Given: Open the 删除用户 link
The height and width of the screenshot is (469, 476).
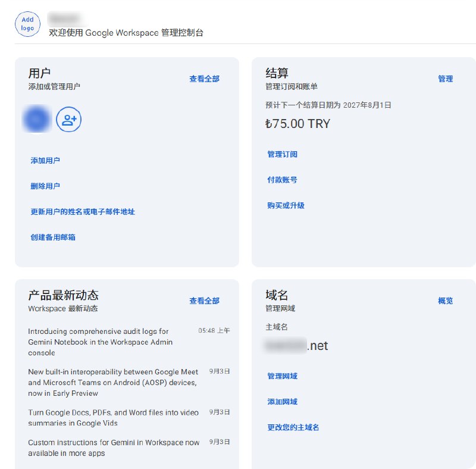Looking at the screenshot, I should [x=45, y=186].
